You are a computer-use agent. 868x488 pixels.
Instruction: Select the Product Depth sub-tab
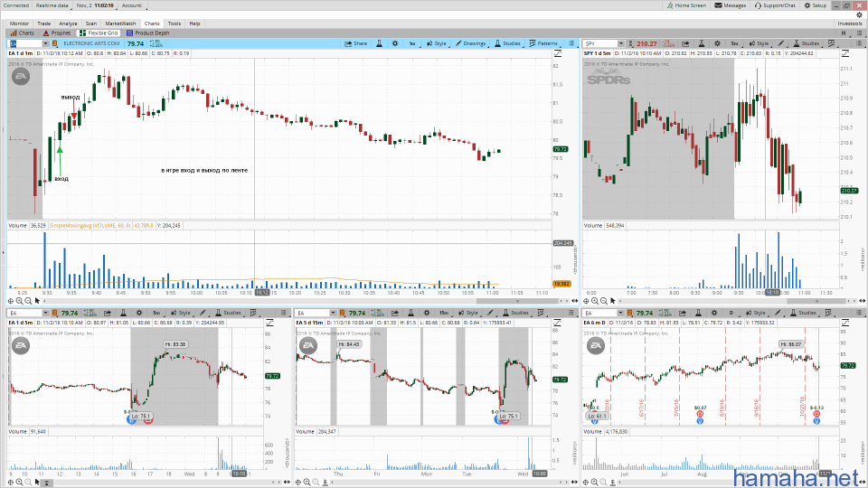coord(147,33)
